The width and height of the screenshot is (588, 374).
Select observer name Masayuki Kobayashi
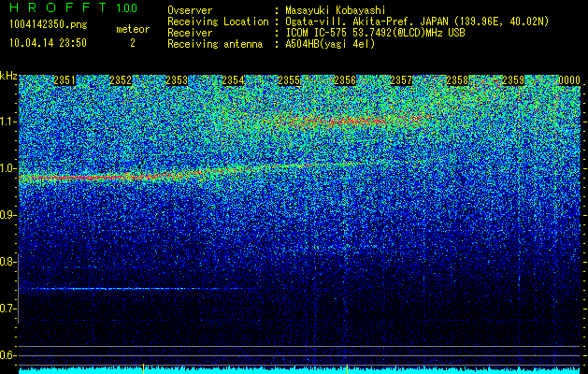(336, 10)
